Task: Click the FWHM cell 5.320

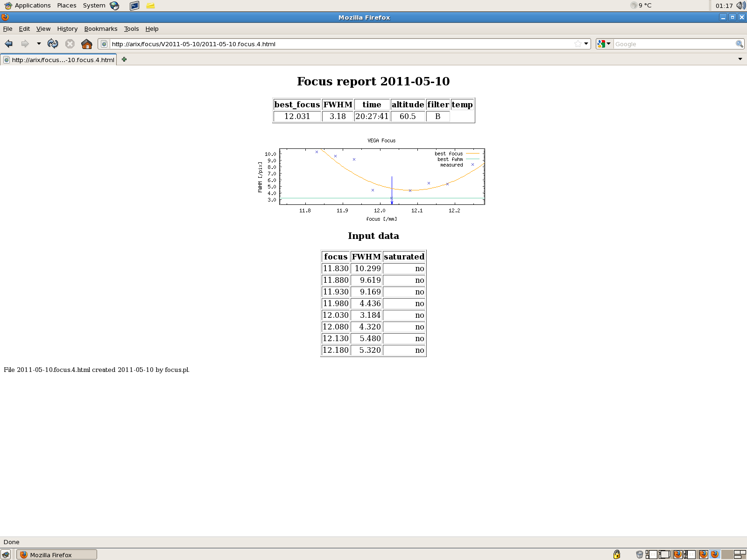Action: (x=366, y=350)
